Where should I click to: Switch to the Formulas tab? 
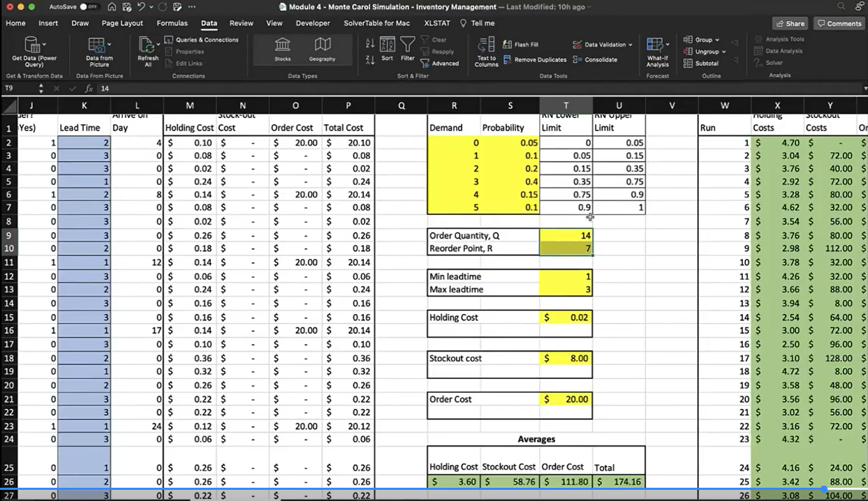[172, 23]
